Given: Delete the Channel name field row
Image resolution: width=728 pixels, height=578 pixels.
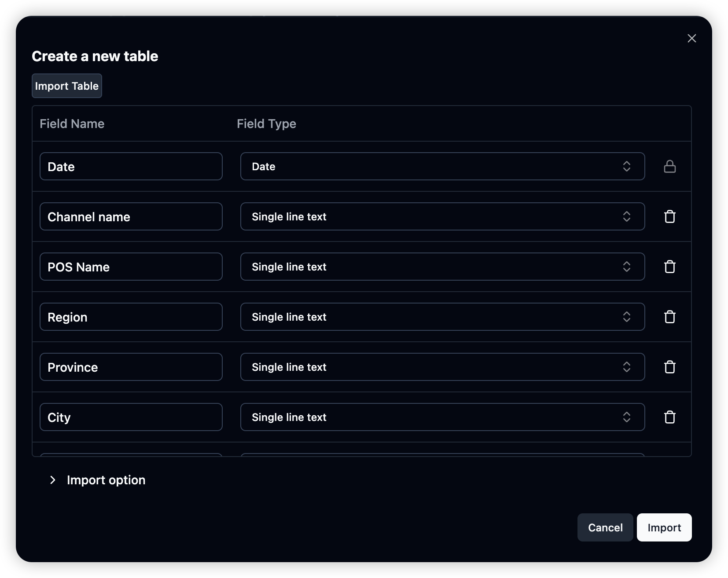Looking at the screenshot, I should (x=669, y=216).
